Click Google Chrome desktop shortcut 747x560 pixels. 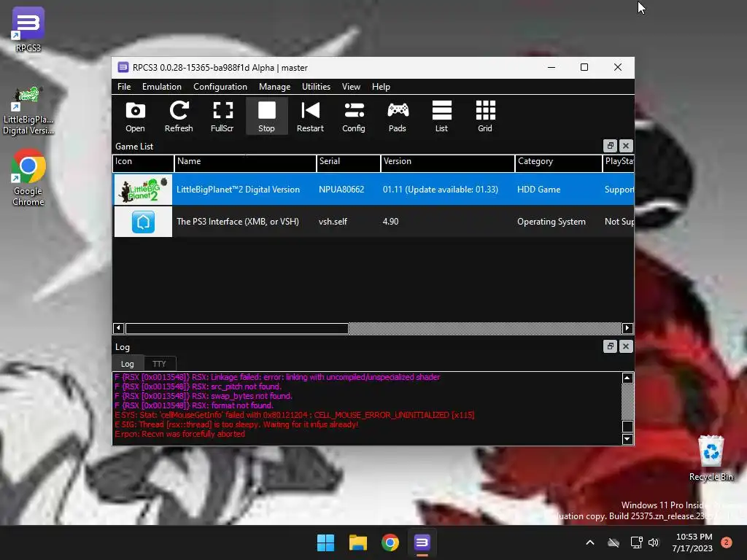coord(28,178)
